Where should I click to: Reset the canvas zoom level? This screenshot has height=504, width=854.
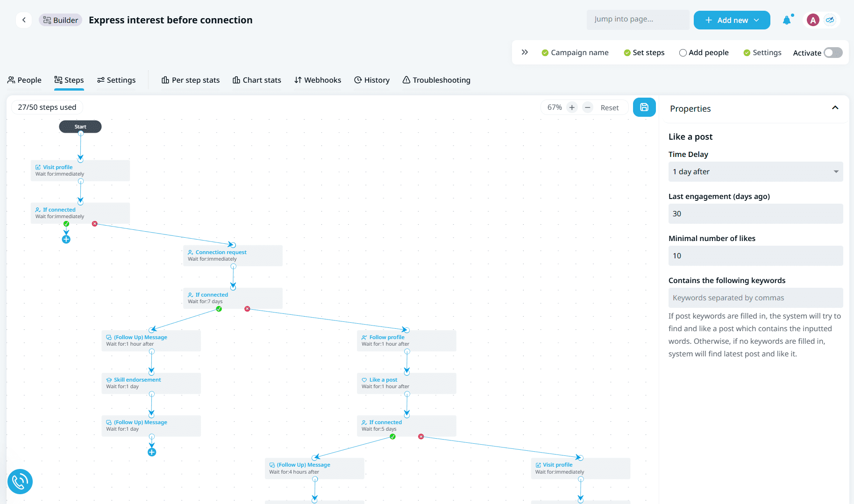click(609, 108)
